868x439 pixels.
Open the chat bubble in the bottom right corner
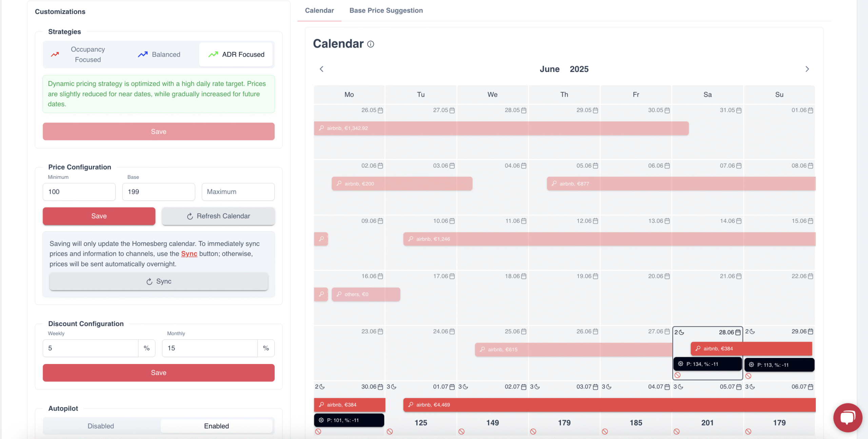pyautogui.click(x=847, y=417)
